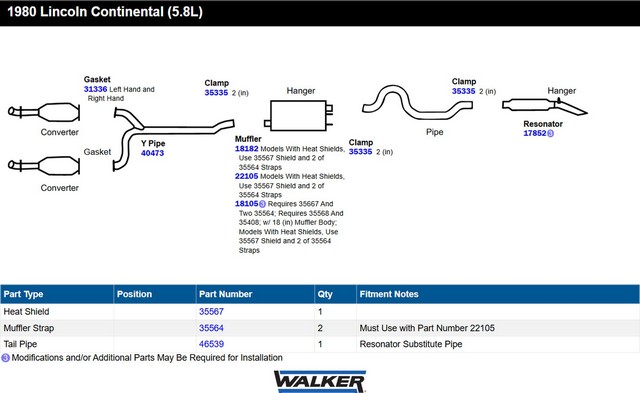Screen dimensions: 640x393
Task: Open muffler part number 18182 link
Action: [x=247, y=149]
